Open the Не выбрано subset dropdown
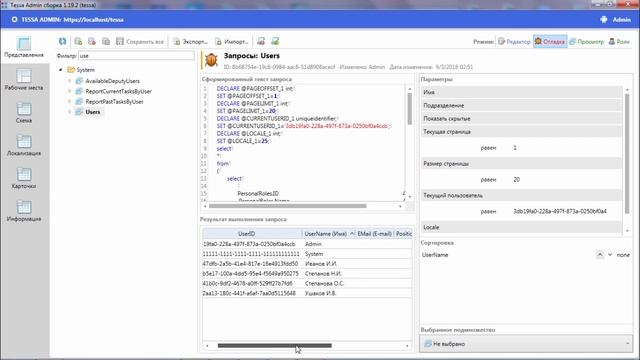 click(526, 344)
